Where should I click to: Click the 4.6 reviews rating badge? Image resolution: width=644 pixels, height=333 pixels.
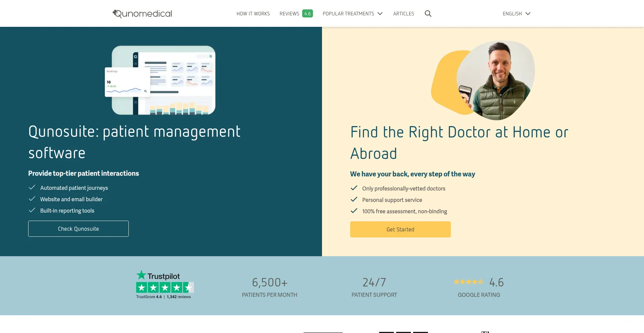click(308, 13)
